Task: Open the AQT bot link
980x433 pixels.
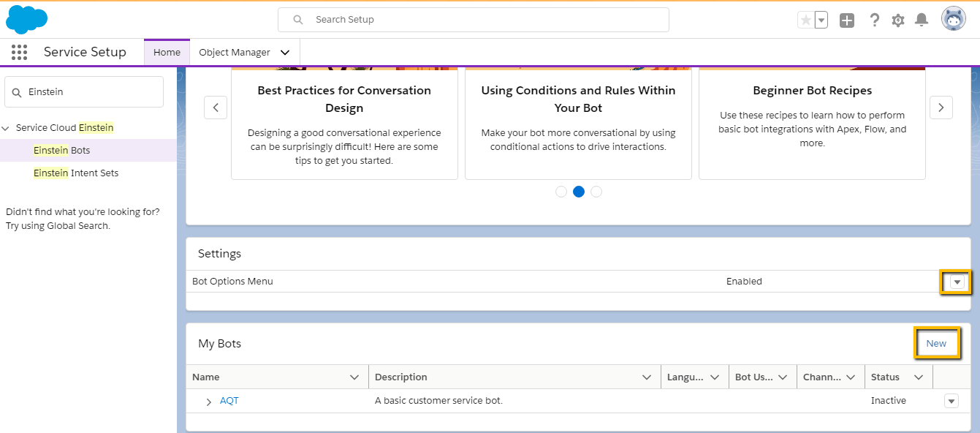Action: point(229,401)
